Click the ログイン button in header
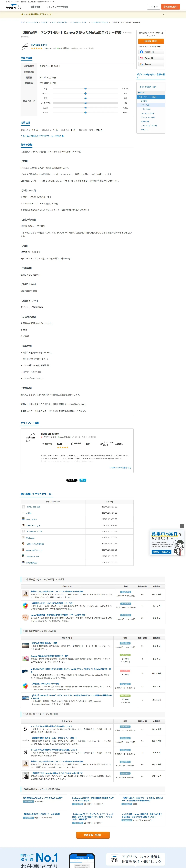Image resolution: width=186 pixels, height=868 pixels. point(153,7)
